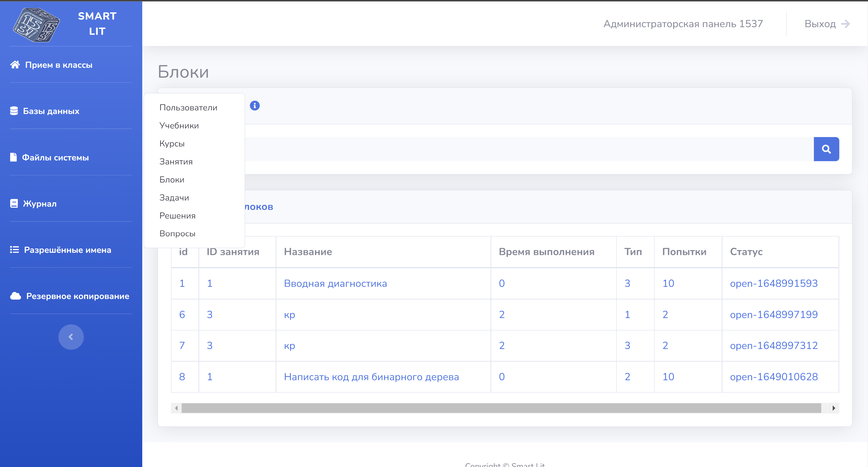868x467 pixels.
Task: Click id 1 in first table row
Action: coord(182,283)
